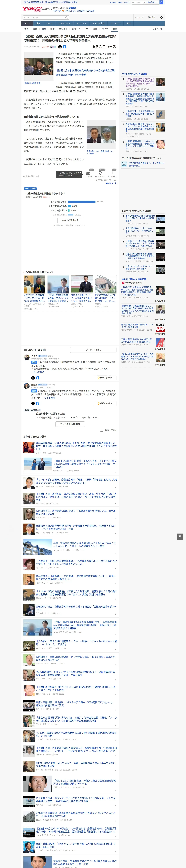Click 購入履歴 link
The height and width of the screenshot is (868, 186).
(x=152, y=18)
